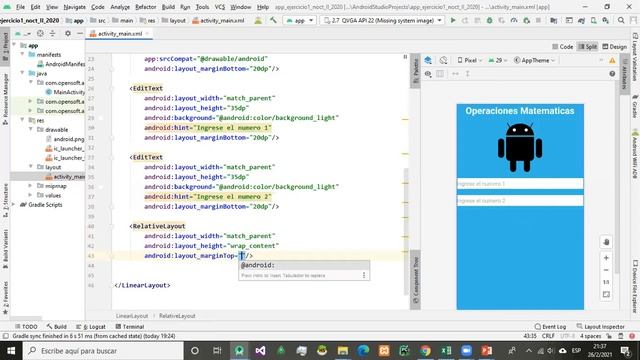Open the QVGA API 22 device dropdown

point(382,20)
